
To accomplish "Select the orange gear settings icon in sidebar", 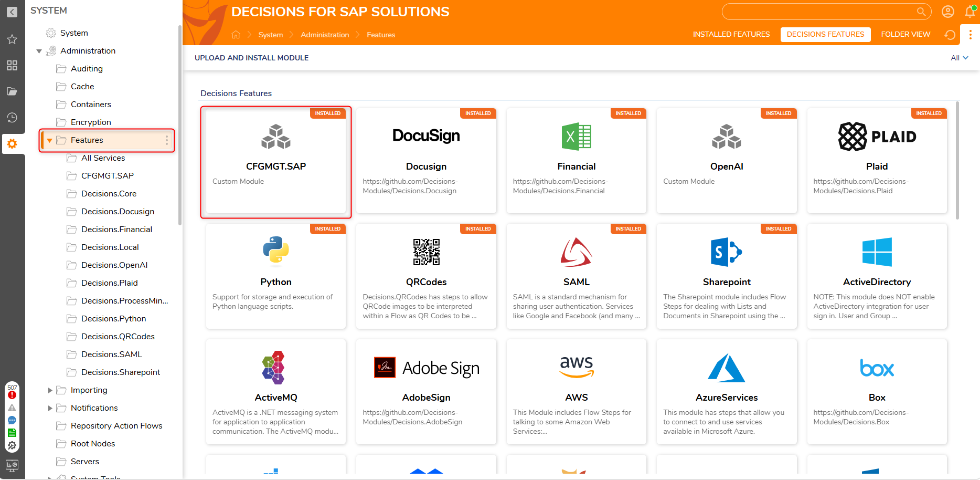I will point(12,143).
